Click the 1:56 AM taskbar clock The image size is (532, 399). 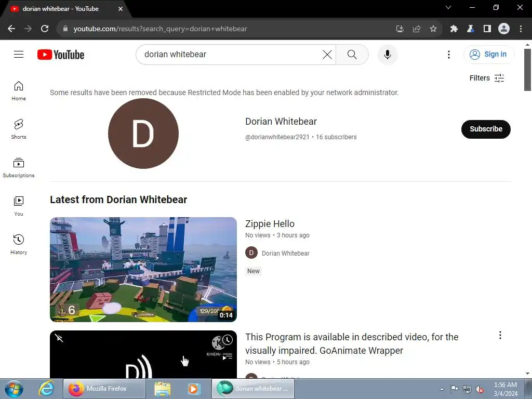pos(505,389)
